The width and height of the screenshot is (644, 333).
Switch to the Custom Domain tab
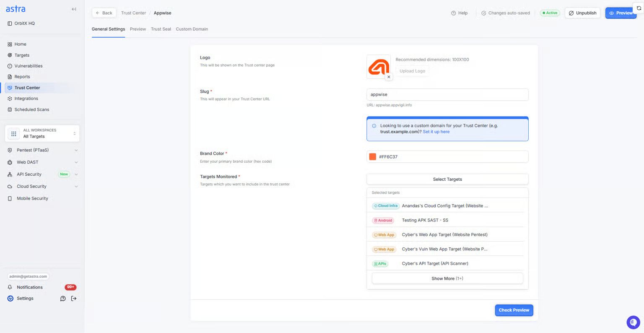(x=192, y=29)
